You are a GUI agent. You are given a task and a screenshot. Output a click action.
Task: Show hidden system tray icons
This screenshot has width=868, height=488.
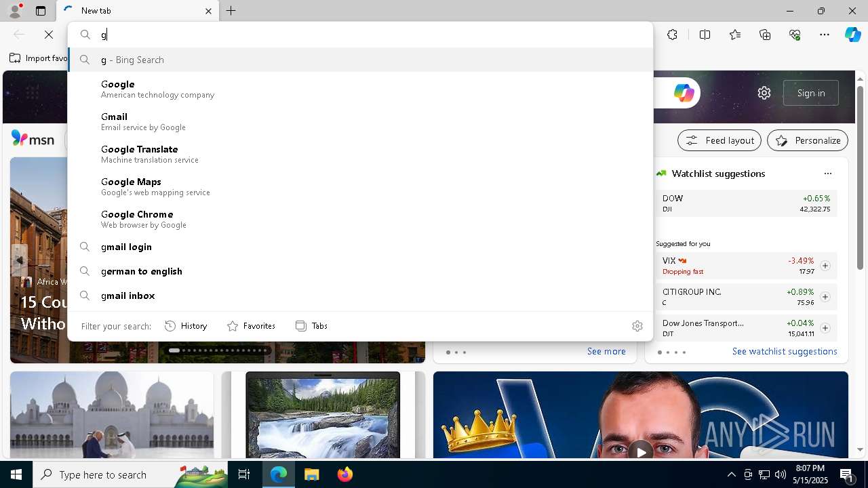click(731, 474)
